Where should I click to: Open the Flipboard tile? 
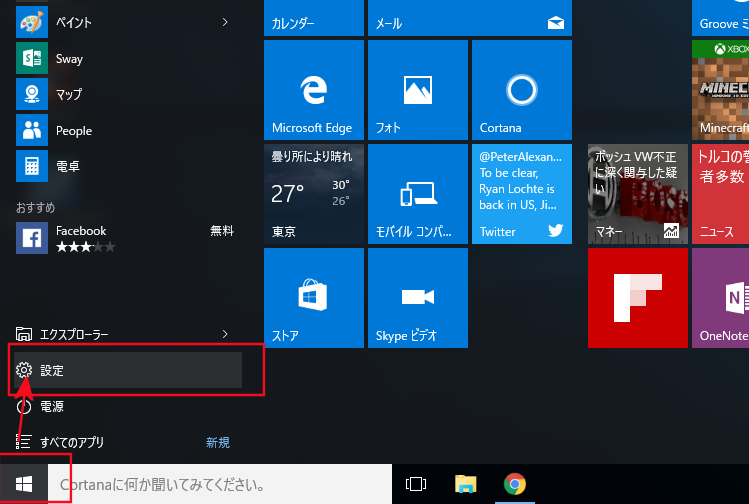coord(638,298)
